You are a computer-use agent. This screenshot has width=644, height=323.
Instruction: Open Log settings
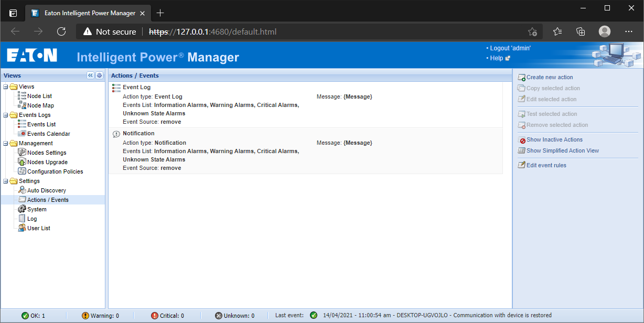pos(32,219)
